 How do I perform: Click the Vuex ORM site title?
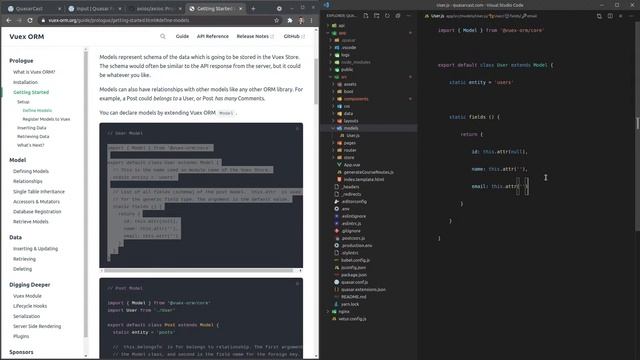(27, 36)
